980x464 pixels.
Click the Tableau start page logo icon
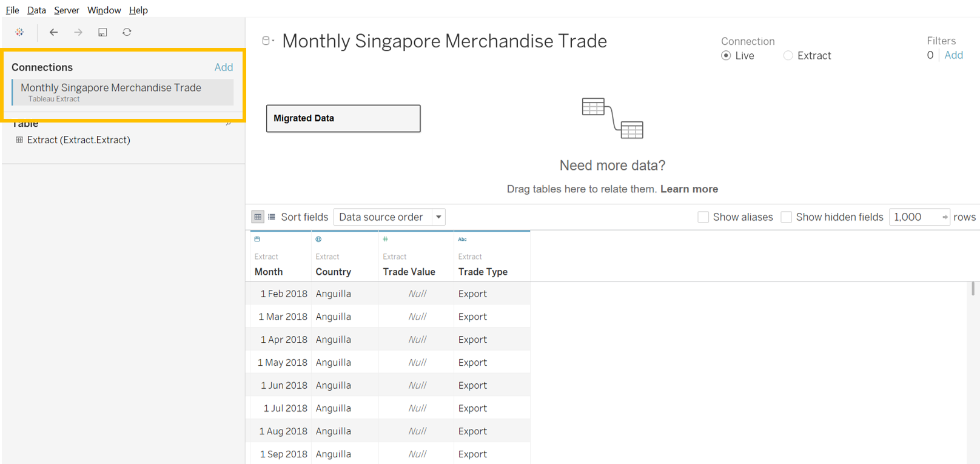click(x=19, y=32)
